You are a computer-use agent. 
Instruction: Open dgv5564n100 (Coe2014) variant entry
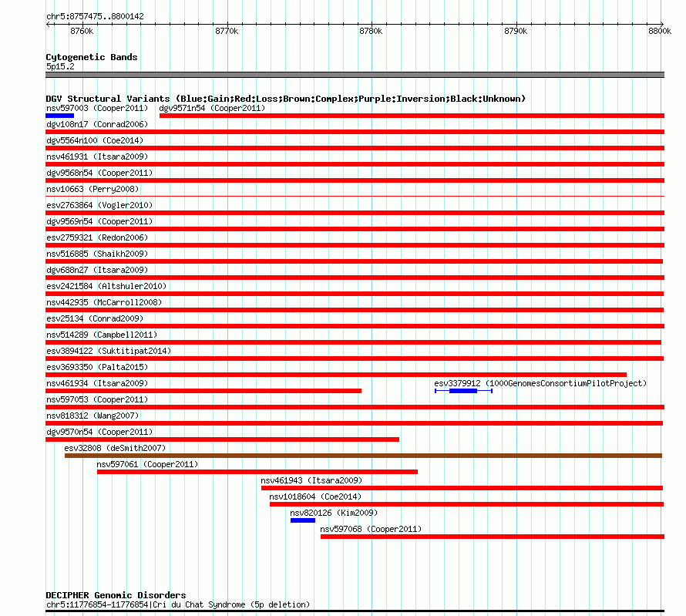tap(95, 140)
